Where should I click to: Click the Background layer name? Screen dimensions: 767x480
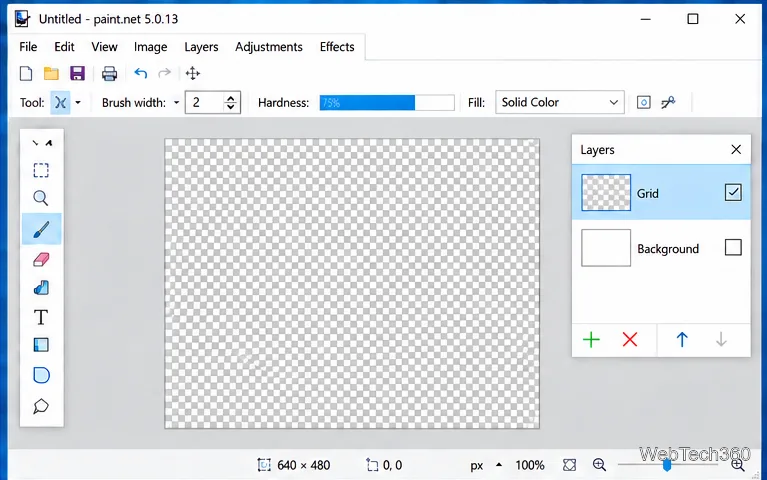pyautogui.click(x=668, y=249)
